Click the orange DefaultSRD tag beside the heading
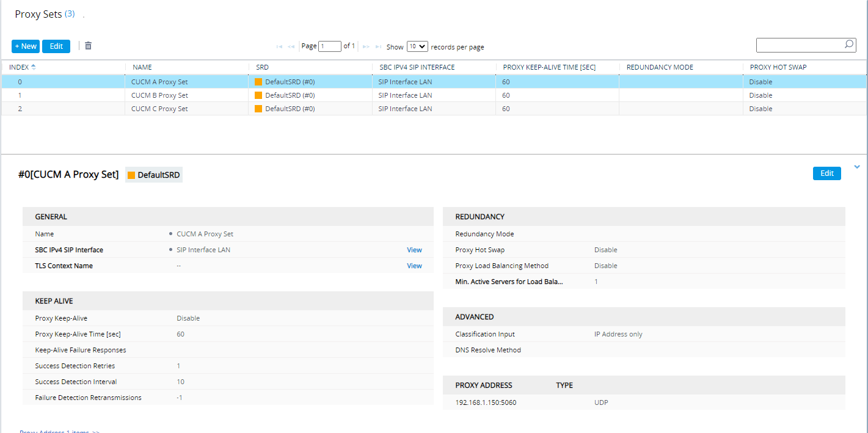 point(154,175)
